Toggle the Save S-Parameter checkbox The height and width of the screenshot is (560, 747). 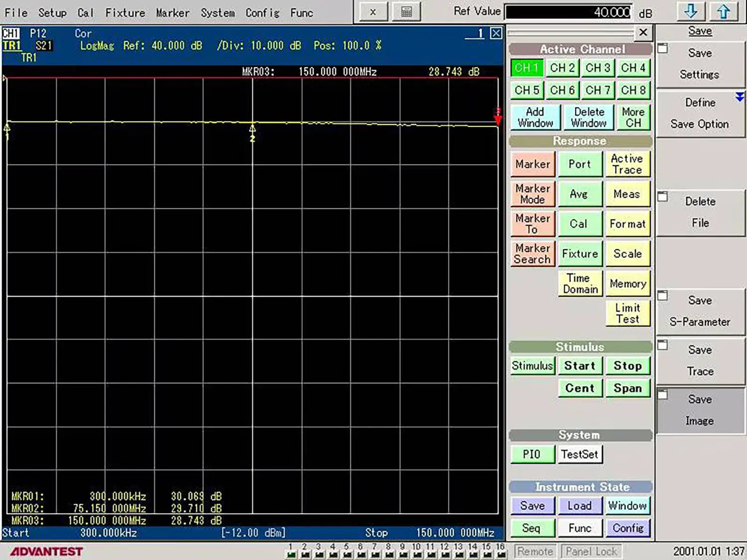pos(663,296)
